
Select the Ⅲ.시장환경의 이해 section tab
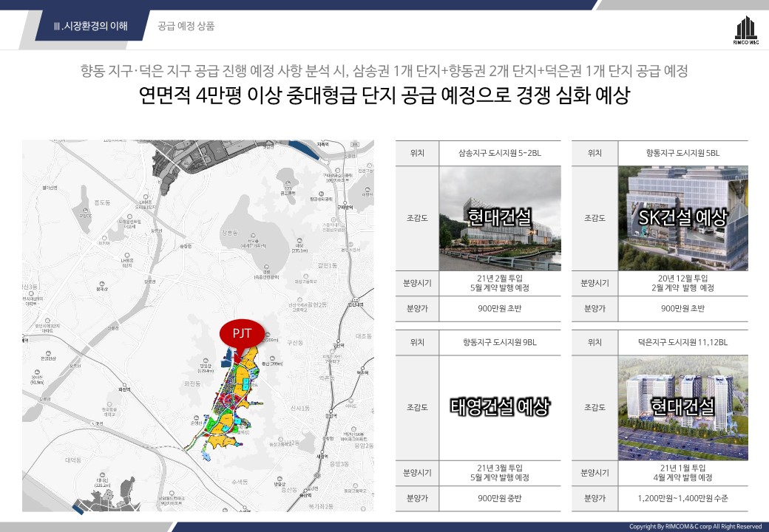coord(91,26)
